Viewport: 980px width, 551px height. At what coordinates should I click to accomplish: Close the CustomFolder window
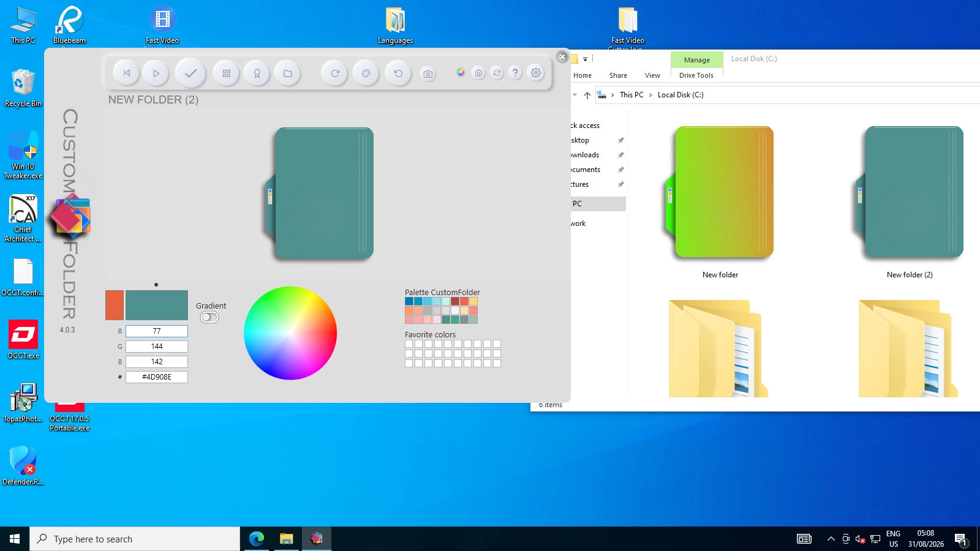coord(562,57)
